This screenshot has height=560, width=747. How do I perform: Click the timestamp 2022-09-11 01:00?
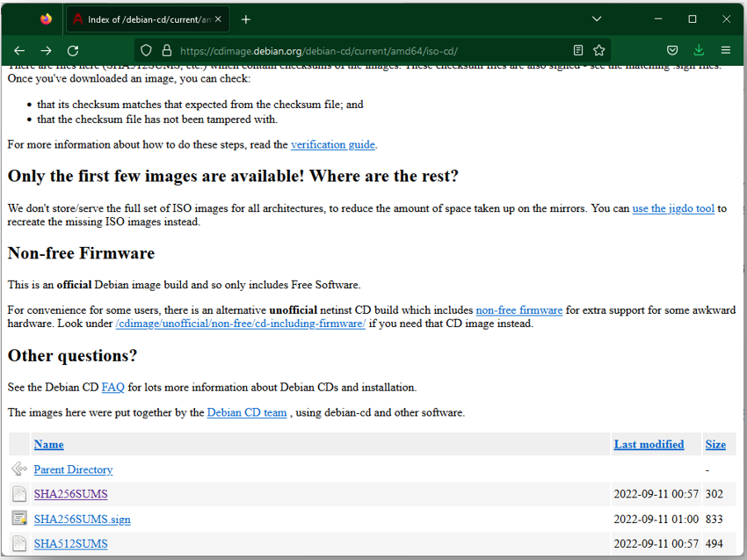656,520
